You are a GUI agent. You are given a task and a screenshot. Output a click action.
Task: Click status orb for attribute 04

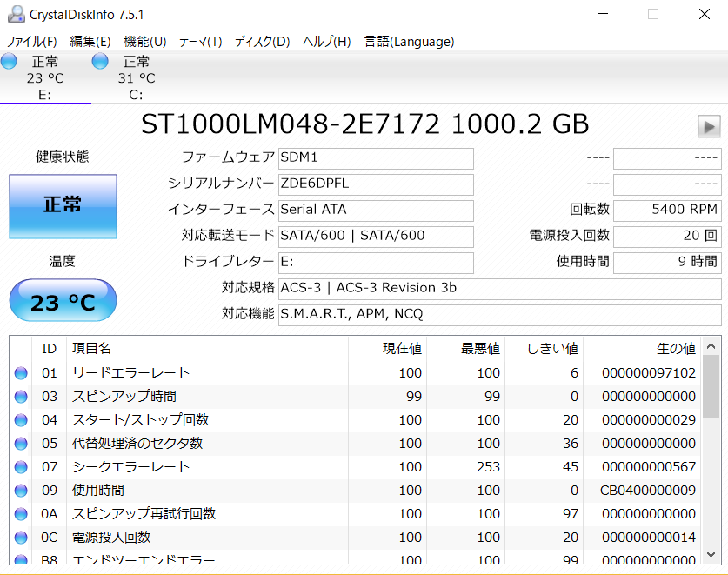pyautogui.click(x=21, y=420)
